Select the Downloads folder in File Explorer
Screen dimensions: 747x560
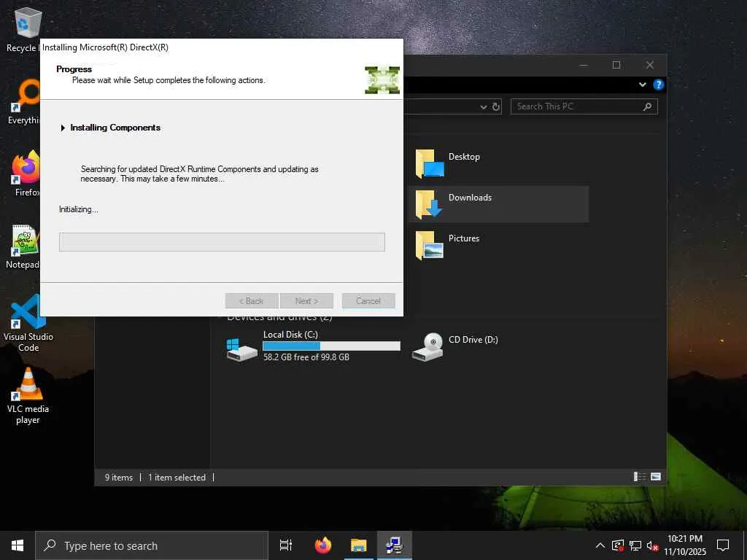coord(498,204)
